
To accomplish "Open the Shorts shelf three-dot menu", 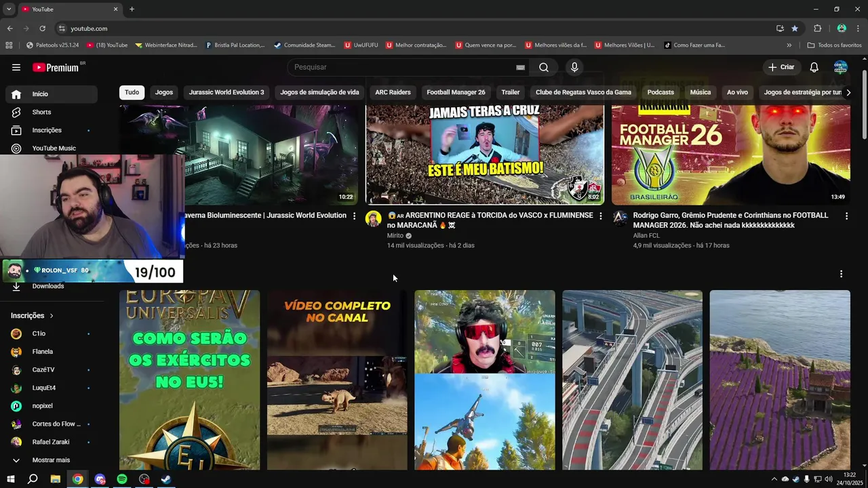I will tap(841, 274).
